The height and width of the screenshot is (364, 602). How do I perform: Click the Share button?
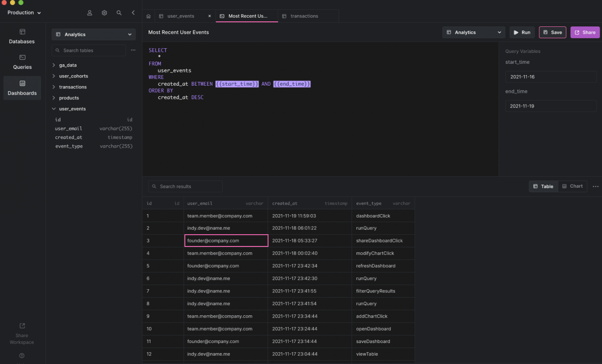point(585,32)
